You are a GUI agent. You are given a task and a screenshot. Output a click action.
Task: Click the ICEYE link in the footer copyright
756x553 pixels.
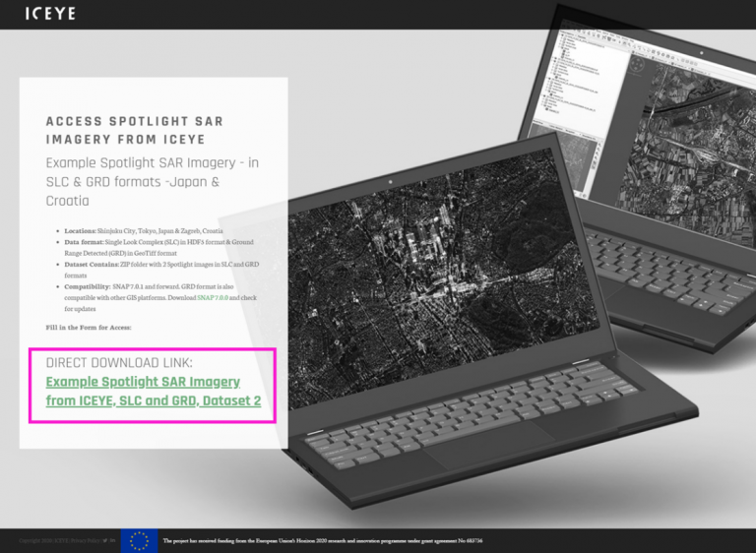pyautogui.click(x=61, y=540)
